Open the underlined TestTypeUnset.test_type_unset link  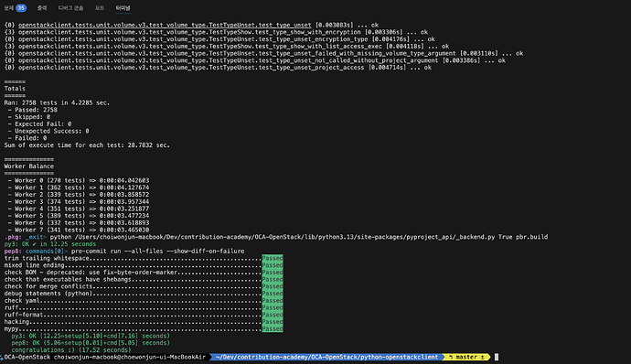(x=165, y=25)
